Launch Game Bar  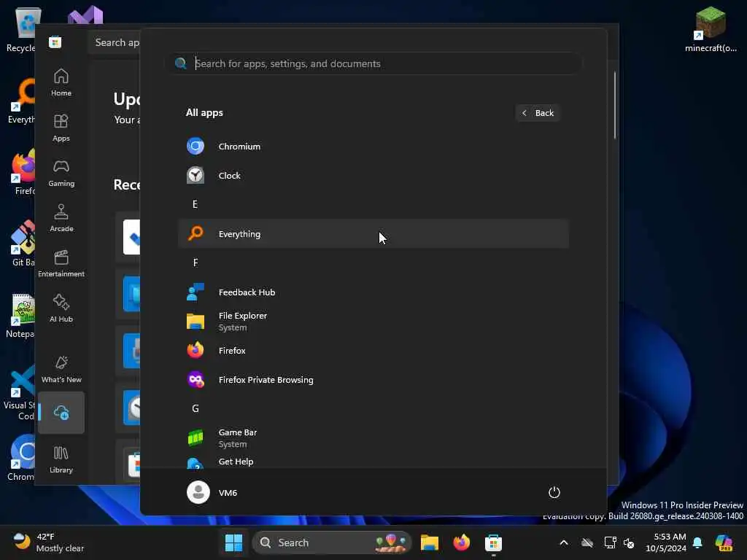(x=373, y=438)
